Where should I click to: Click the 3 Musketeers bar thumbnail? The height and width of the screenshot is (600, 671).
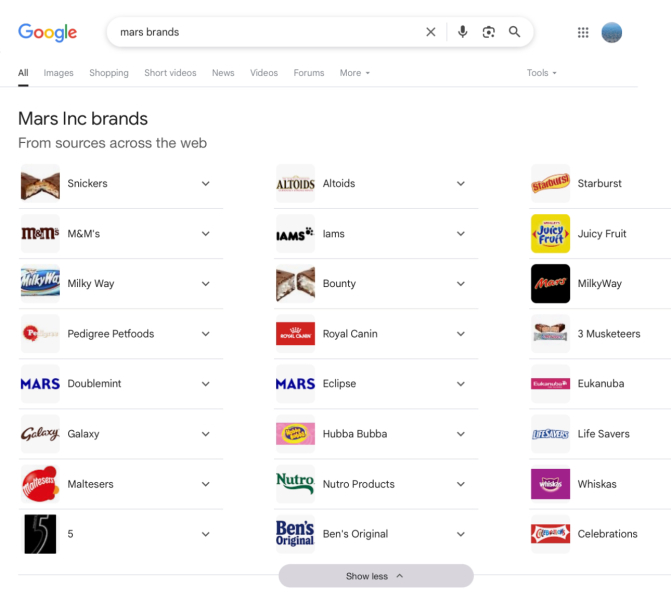click(x=550, y=334)
